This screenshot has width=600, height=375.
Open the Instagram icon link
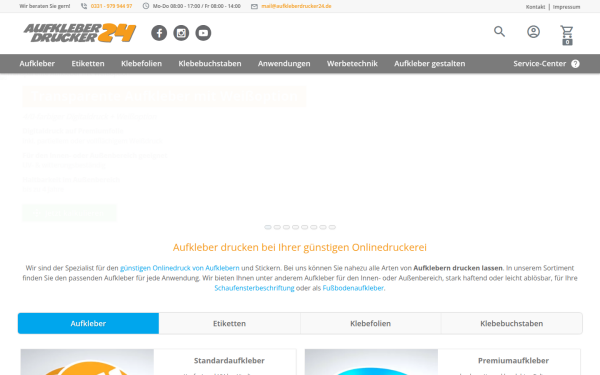coord(181,33)
